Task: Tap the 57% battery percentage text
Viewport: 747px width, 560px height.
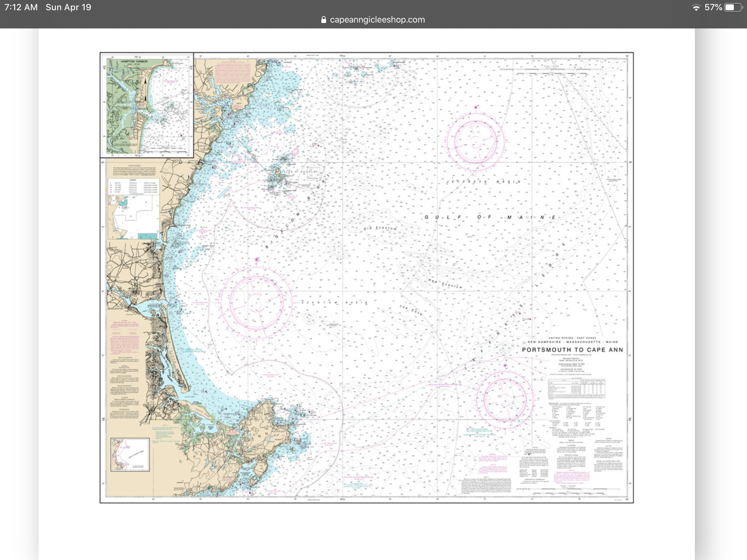Action: (x=713, y=7)
